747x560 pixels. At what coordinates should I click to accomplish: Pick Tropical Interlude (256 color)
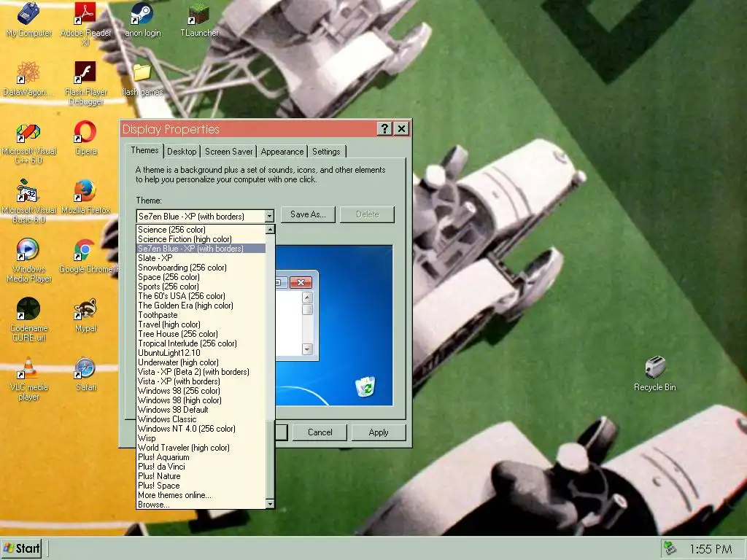pos(201,344)
